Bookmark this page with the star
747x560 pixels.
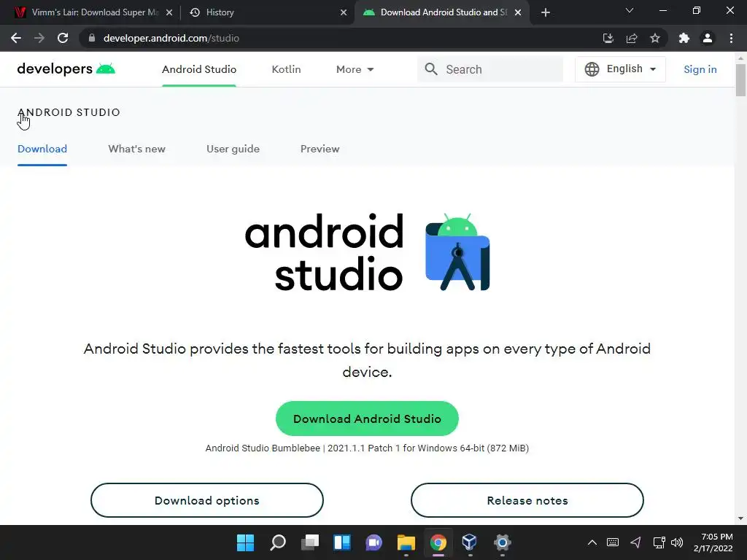point(655,38)
